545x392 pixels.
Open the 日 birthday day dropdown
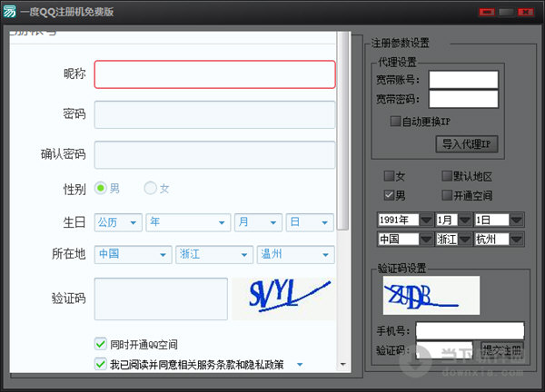pyautogui.click(x=310, y=222)
